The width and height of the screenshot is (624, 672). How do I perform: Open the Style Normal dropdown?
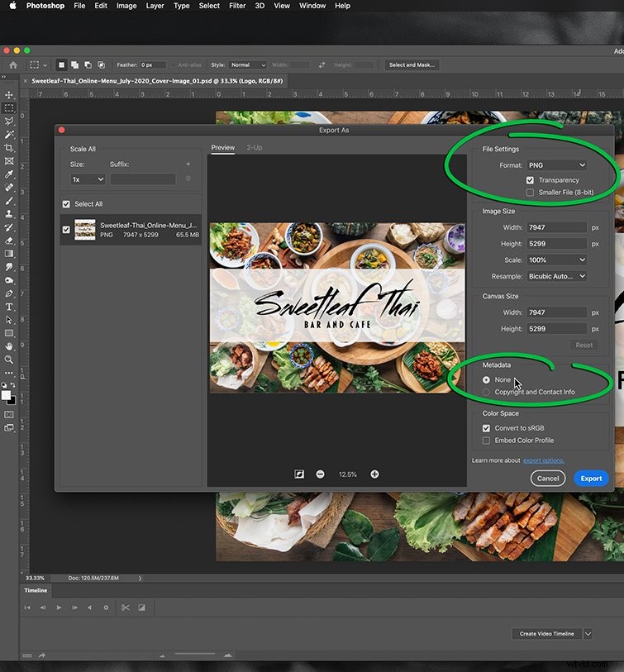pos(247,65)
